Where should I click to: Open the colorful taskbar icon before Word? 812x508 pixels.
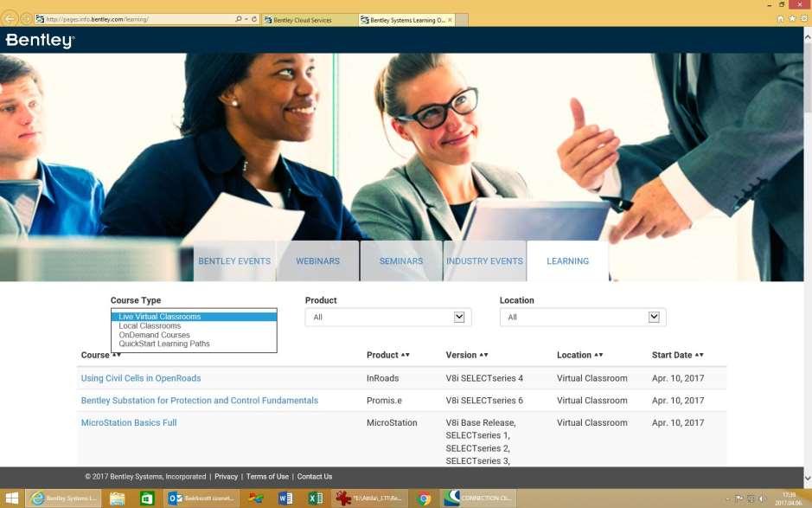255,498
